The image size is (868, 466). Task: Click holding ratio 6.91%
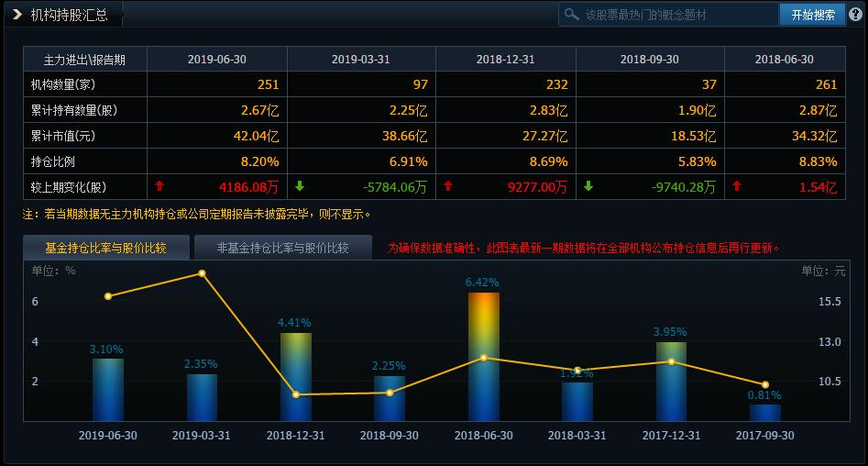(409, 161)
